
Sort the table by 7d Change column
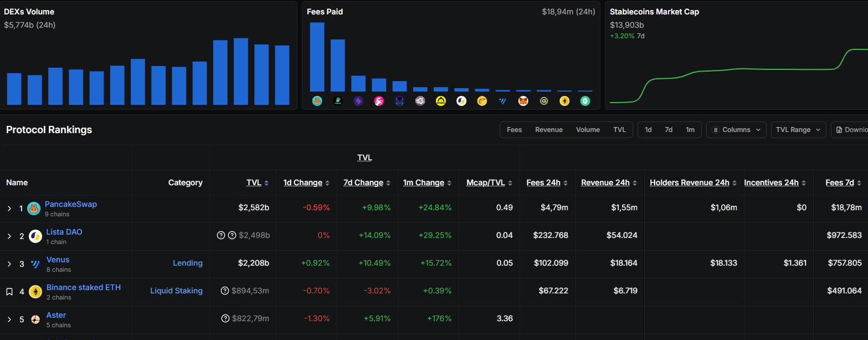pos(388,183)
